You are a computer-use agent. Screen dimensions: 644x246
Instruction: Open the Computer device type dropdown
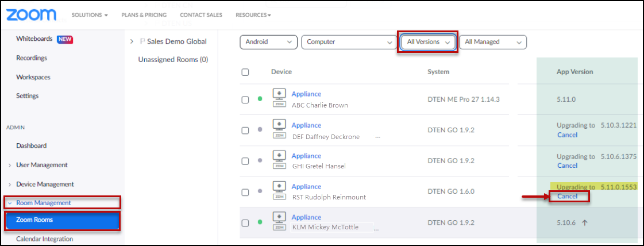349,42
